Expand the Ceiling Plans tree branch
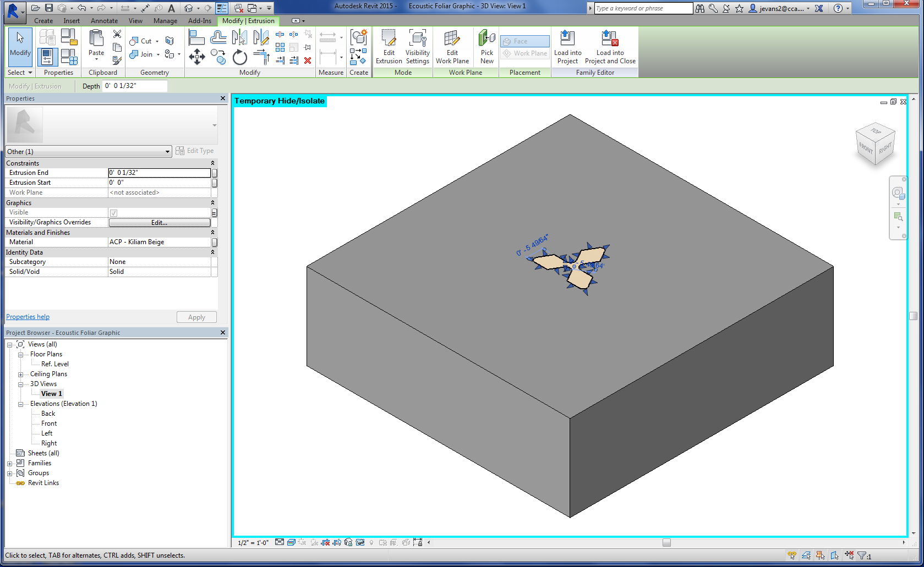Viewport: 924px width, 567px height. (20, 374)
